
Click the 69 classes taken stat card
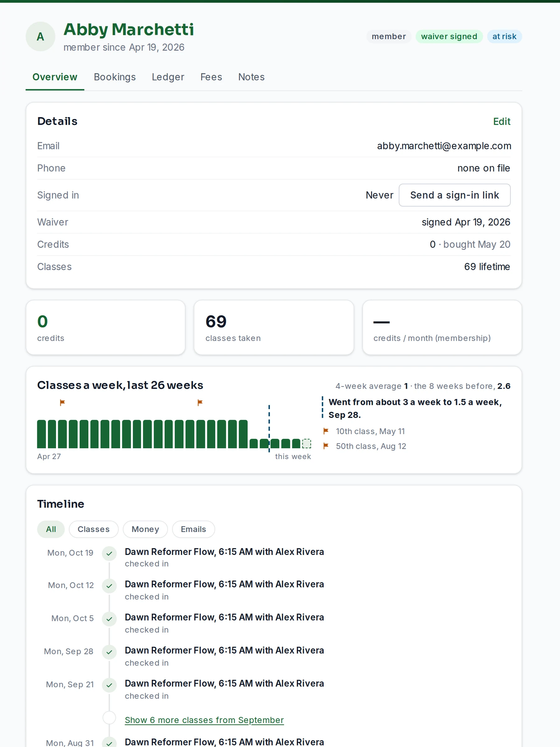click(274, 327)
